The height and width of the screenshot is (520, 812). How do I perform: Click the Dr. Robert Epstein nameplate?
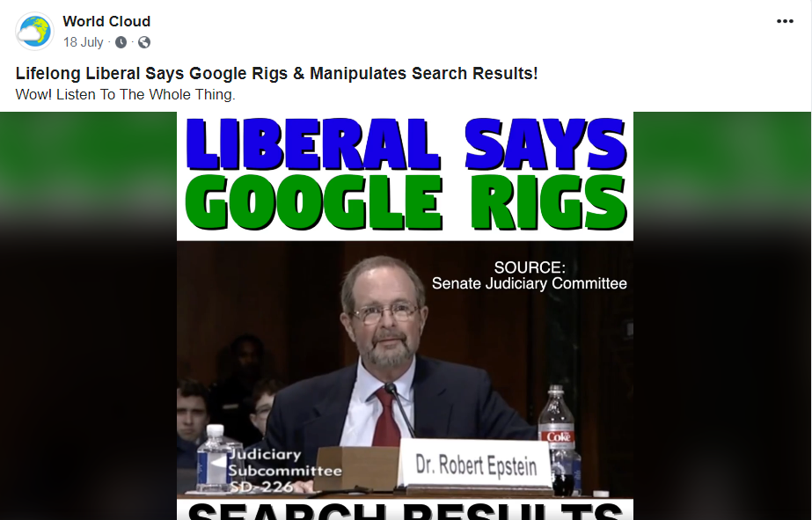(x=477, y=465)
